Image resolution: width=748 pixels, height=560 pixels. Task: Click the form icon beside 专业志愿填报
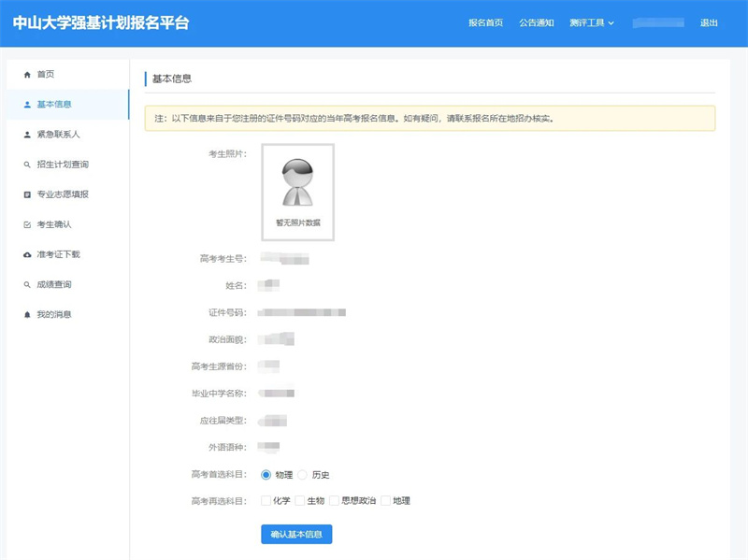pos(27,194)
